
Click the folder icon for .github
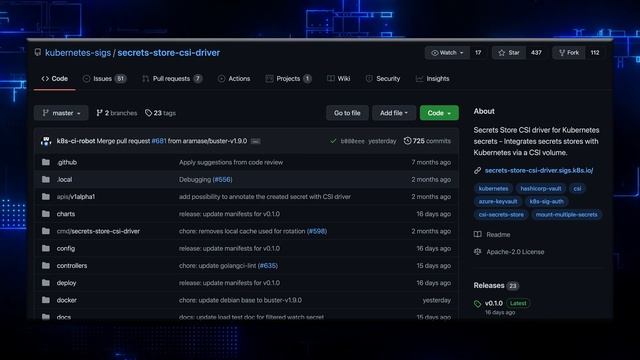tap(46, 162)
